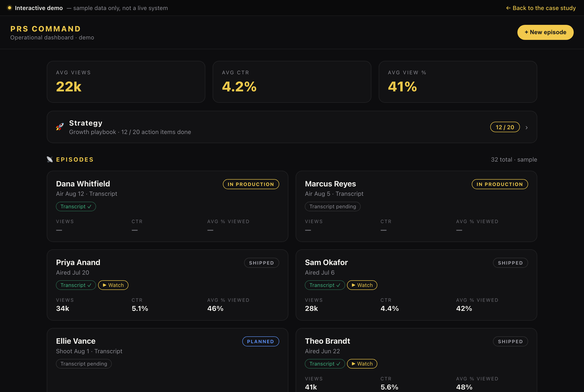Select the In Production badge on Dana Whitfield

tap(251, 184)
